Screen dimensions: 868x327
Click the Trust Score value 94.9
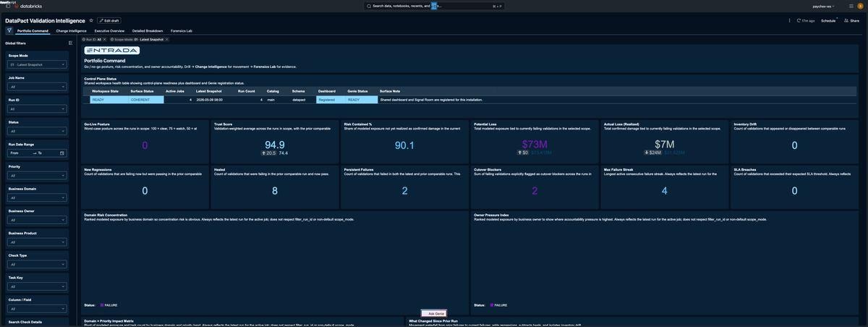tap(274, 145)
